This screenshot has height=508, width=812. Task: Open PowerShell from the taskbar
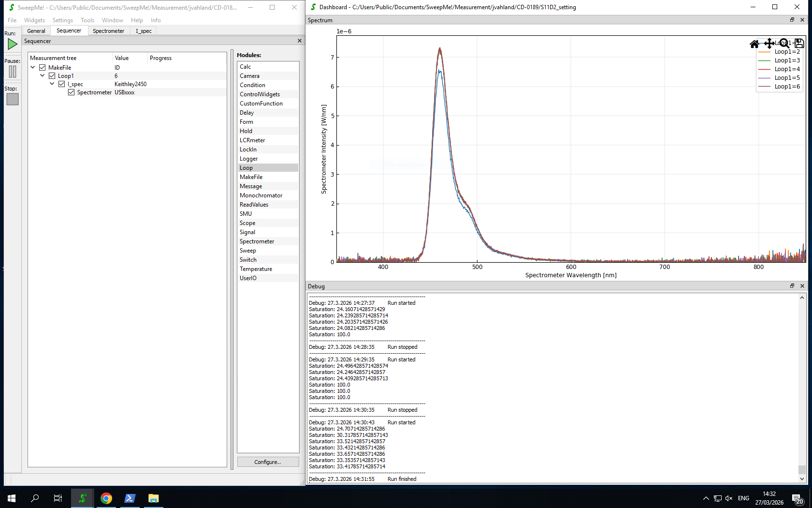click(x=130, y=498)
